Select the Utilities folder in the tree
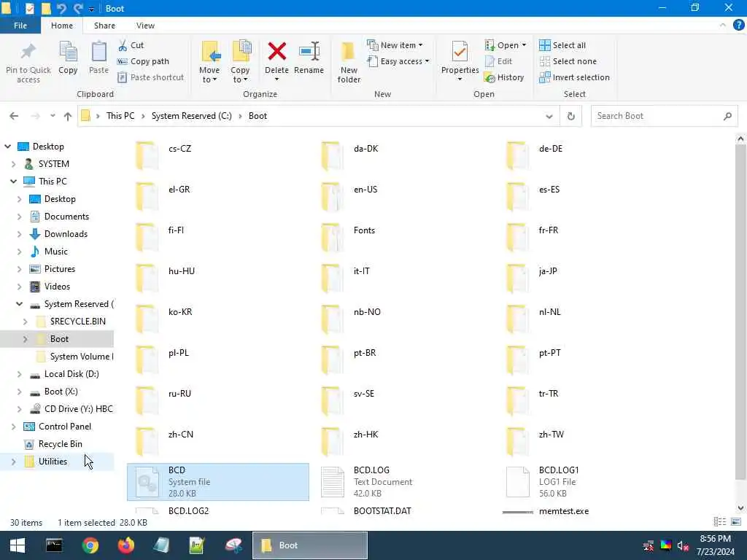Viewport: 747px width, 560px height. [53, 462]
